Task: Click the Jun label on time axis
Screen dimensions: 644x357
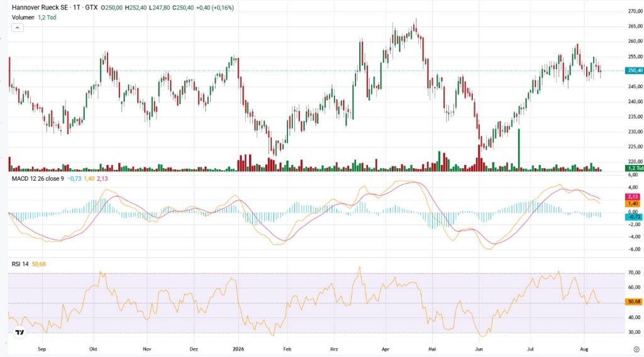Action: coord(479,349)
